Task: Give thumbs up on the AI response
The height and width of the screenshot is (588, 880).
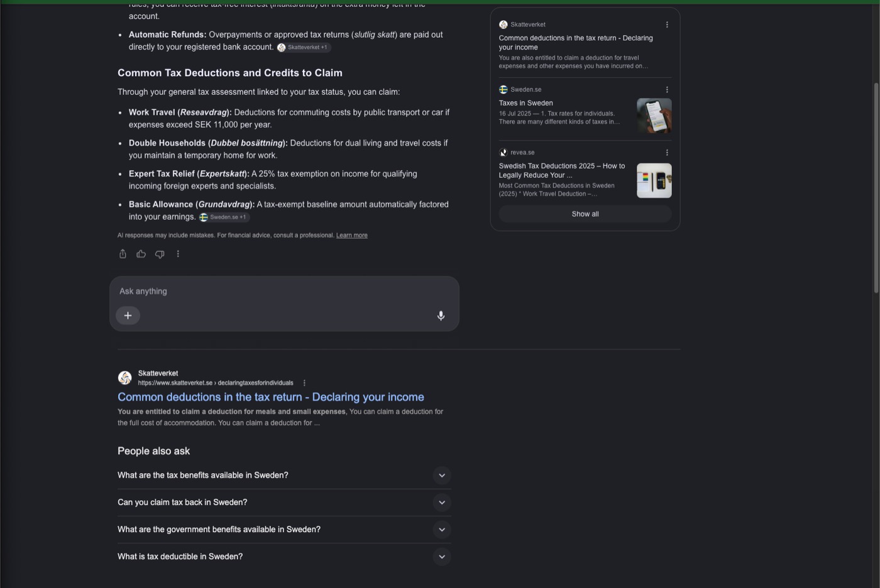Action: 141,254
